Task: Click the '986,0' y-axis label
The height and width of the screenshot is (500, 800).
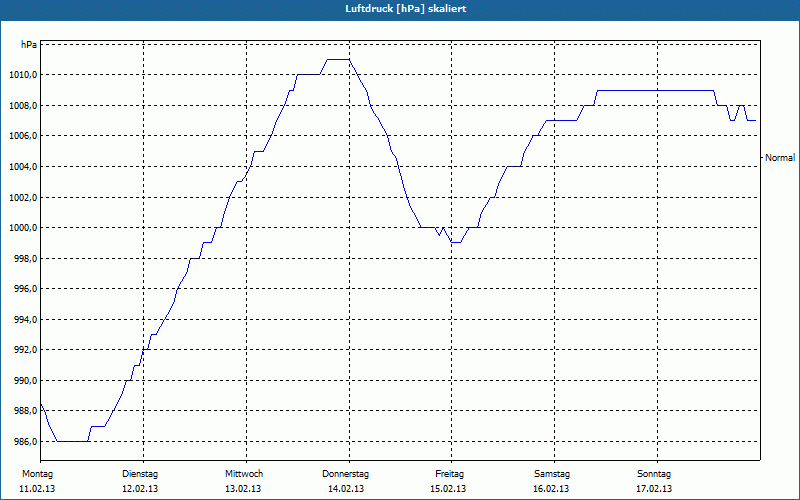Action: pos(26,442)
